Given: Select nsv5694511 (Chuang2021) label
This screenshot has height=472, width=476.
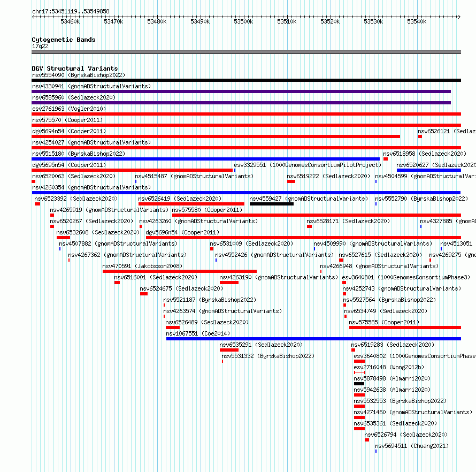Looking at the screenshot, I should pos(412,446).
